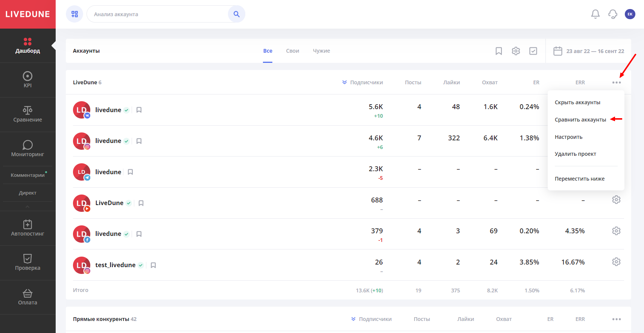Click the Охват column header of the LiveDune group

pos(490,82)
